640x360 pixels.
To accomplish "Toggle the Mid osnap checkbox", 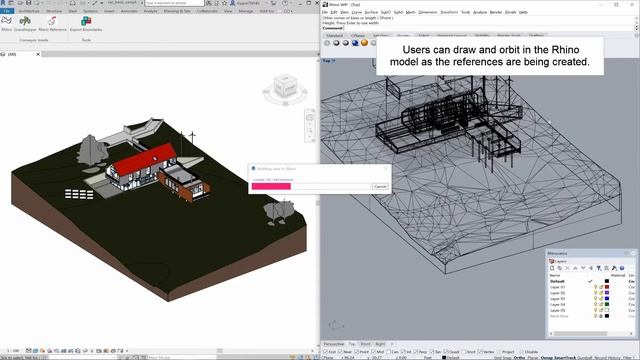I will (373, 351).
